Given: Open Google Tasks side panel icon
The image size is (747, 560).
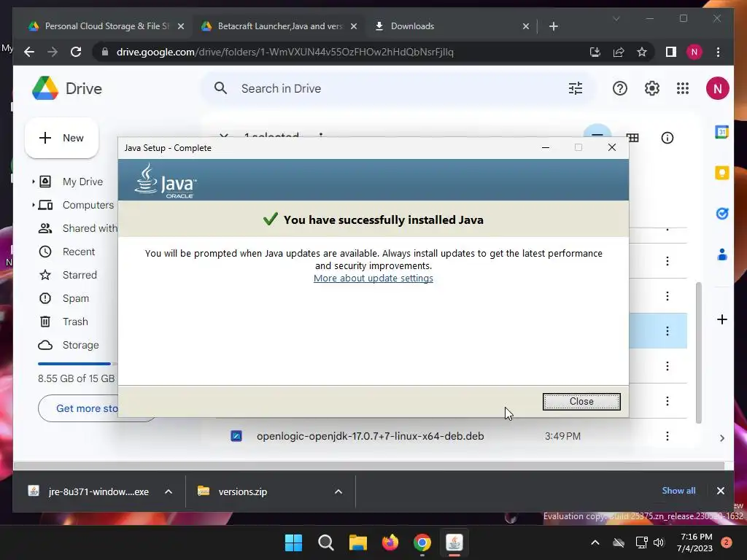Looking at the screenshot, I should 721,214.
